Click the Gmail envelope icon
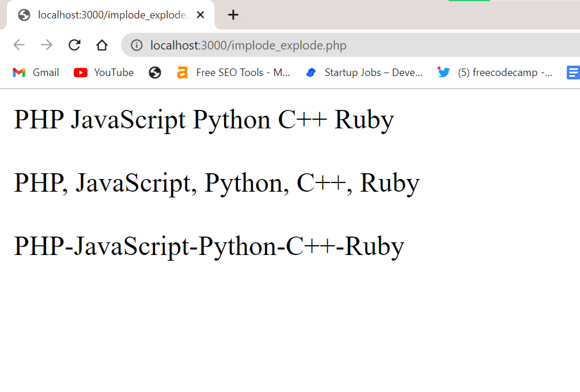 click(19, 73)
